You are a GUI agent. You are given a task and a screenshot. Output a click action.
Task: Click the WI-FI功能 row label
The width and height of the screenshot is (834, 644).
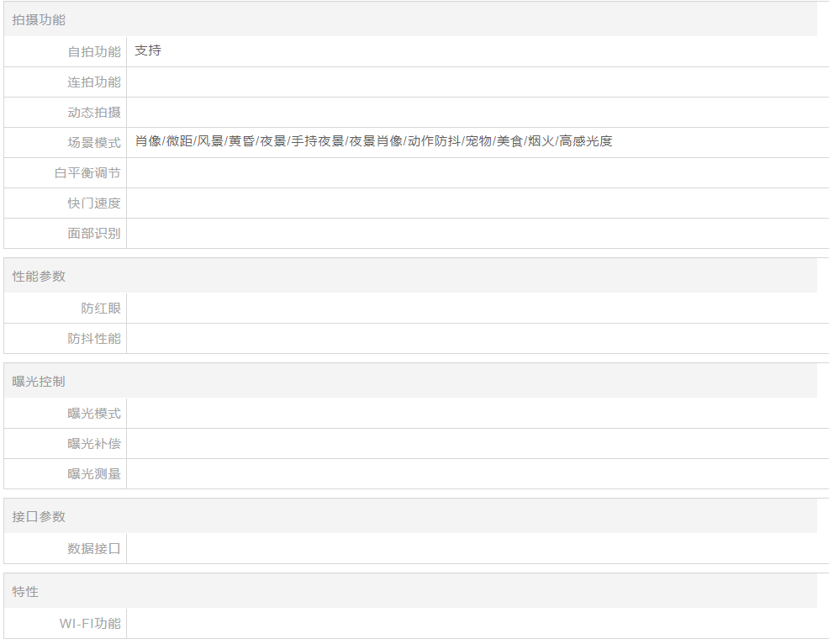[90, 624]
